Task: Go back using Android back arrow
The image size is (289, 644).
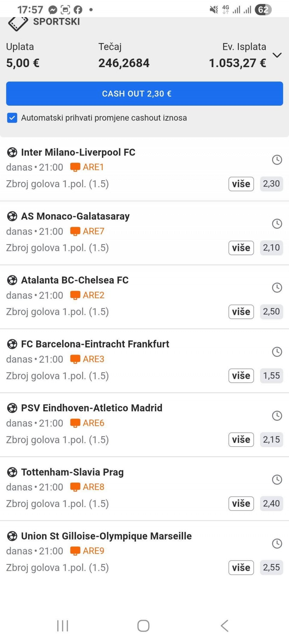Action: pos(225,626)
